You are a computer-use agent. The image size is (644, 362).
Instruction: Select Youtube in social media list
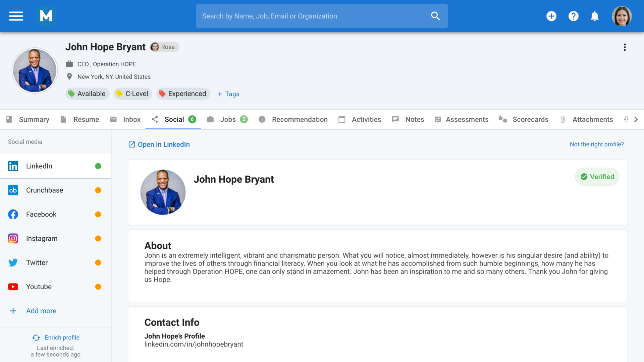[39, 287]
